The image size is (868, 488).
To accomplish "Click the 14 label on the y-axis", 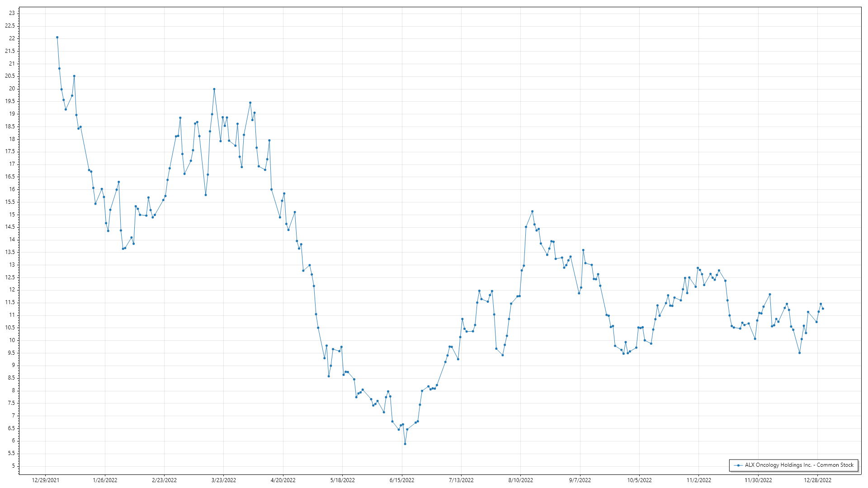I will pos(12,239).
